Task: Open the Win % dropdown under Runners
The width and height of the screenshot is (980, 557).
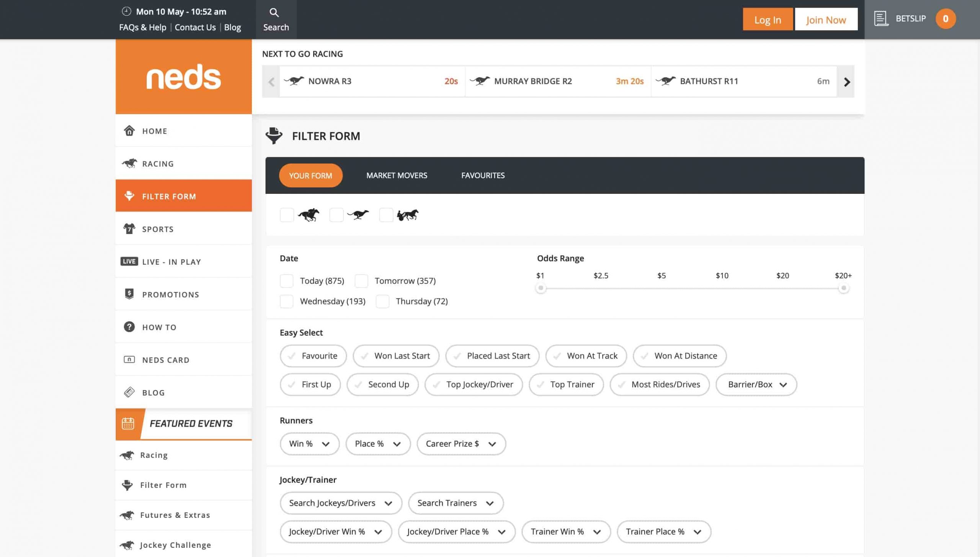Action: (309, 444)
